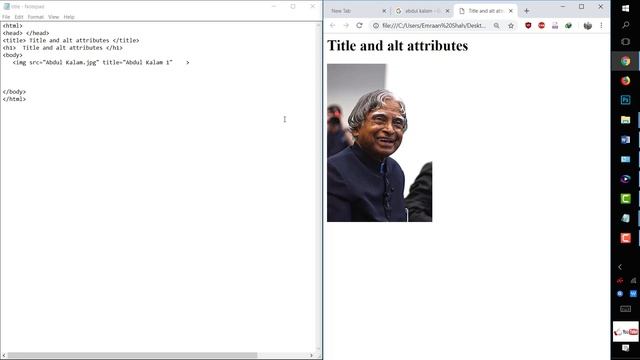Open the green checkmark extension
Screen dimensions: 640x360
pyautogui.click(x=568, y=25)
